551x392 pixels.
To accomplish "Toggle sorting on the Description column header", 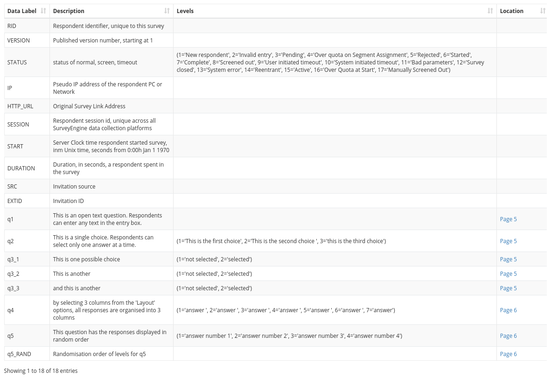I will click(68, 11).
